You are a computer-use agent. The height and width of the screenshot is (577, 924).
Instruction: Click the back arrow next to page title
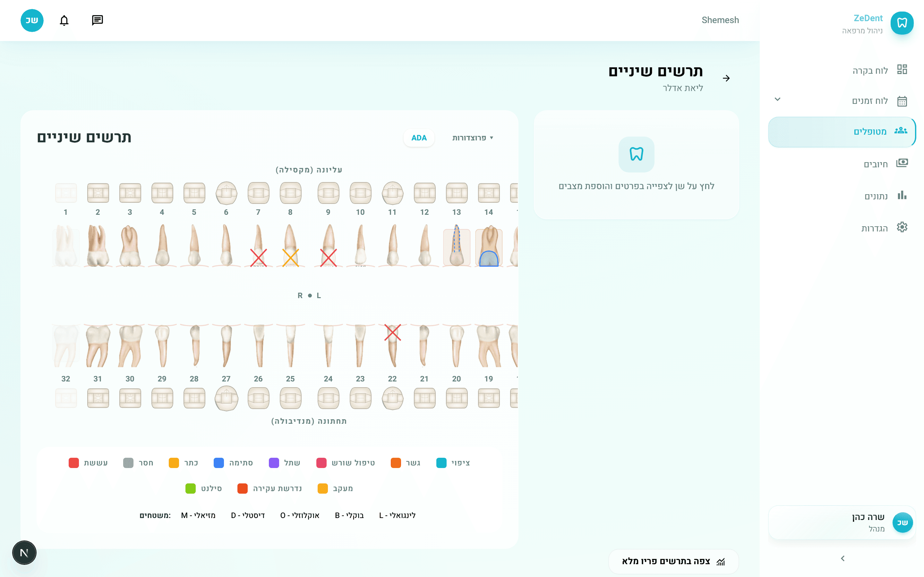point(726,78)
